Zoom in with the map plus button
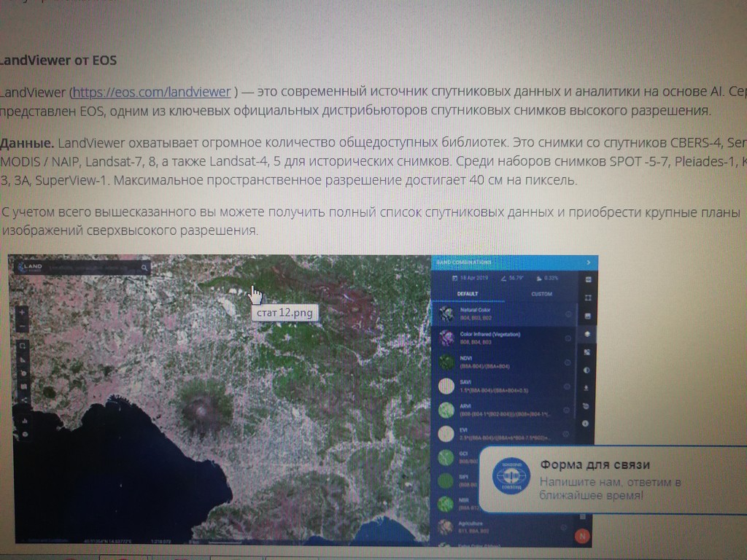 point(23,312)
